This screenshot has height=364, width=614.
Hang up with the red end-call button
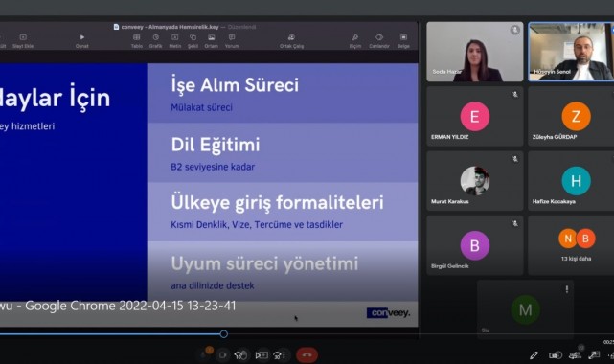click(307, 355)
